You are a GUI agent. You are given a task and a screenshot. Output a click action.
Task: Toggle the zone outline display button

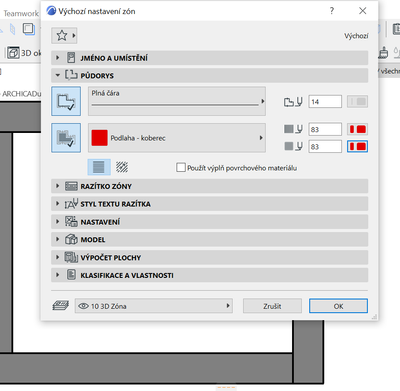point(66,101)
